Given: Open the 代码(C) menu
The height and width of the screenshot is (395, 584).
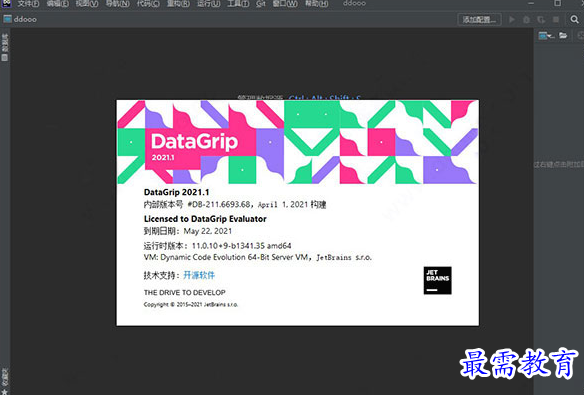Looking at the screenshot, I should pos(148,4).
